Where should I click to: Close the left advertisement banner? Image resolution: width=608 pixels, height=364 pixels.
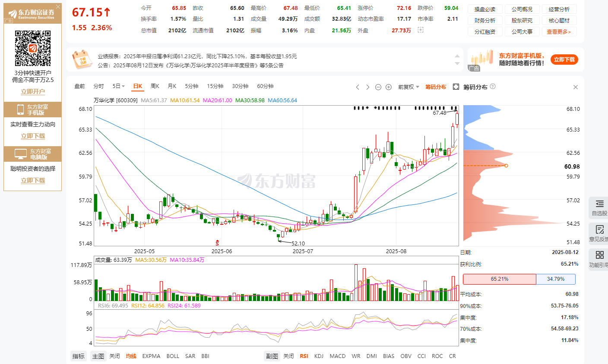pyautogui.click(x=58, y=7)
